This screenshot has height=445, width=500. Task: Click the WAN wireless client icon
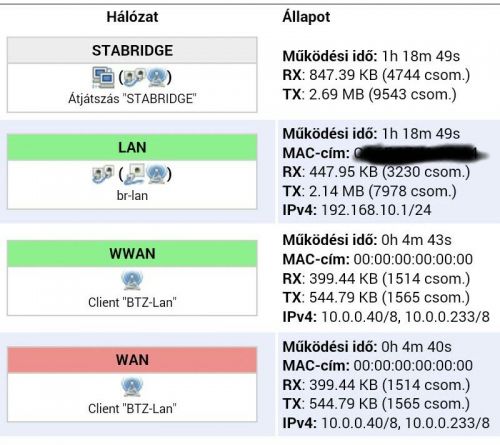[x=132, y=387]
